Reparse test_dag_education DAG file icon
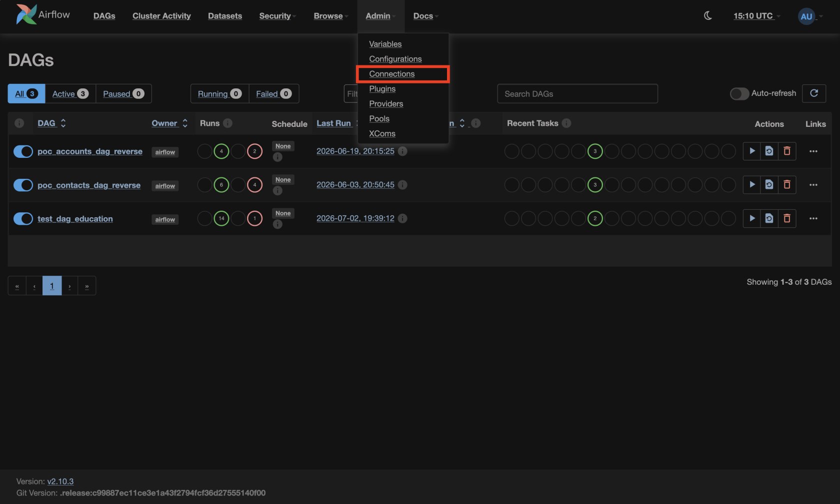 click(x=769, y=218)
